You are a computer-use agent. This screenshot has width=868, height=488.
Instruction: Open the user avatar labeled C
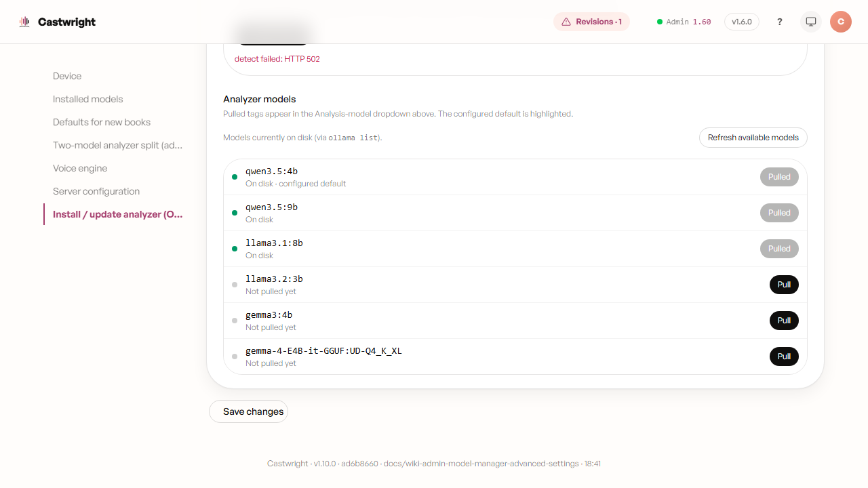(841, 22)
